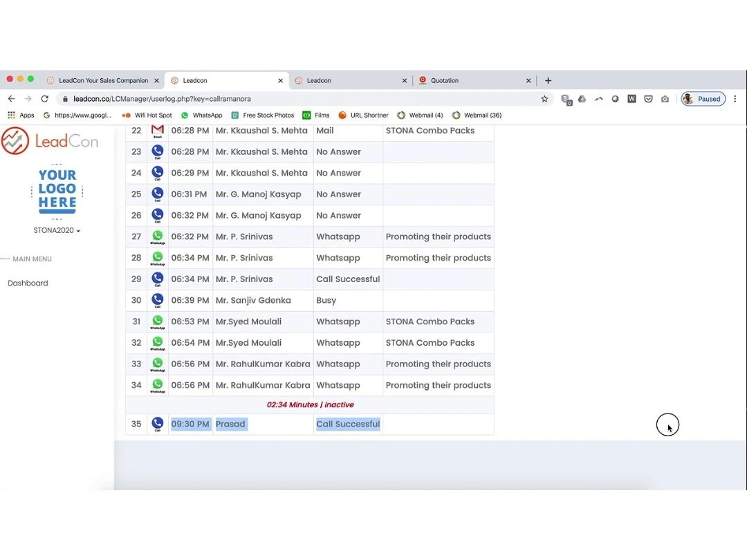Screen dimensions: 747x560
Task: Open the Apps bookmarks shortcut
Action: pyautogui.click(x=21, y=115)
